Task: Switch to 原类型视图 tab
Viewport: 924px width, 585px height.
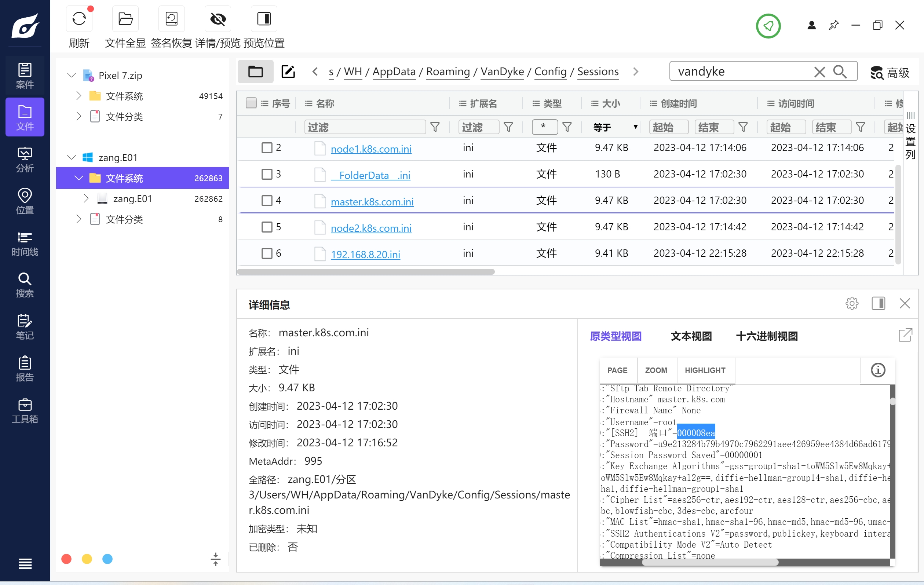Action: tap(616, 336)
